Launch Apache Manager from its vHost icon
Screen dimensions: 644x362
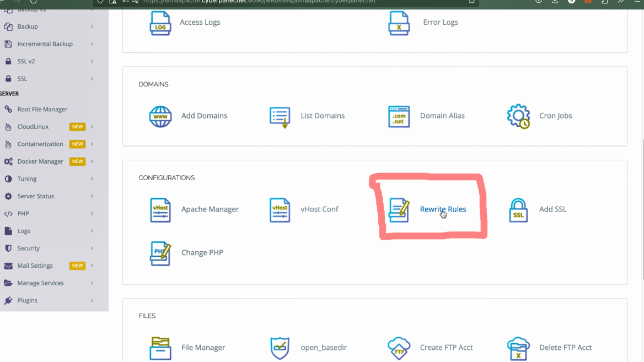coord(160,210)
